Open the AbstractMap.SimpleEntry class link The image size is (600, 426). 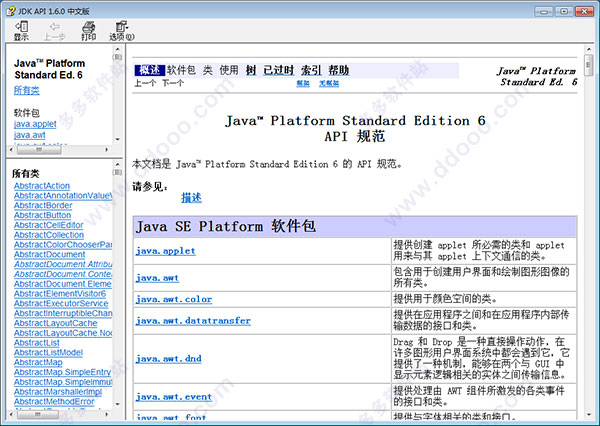(x=62, y=372)
